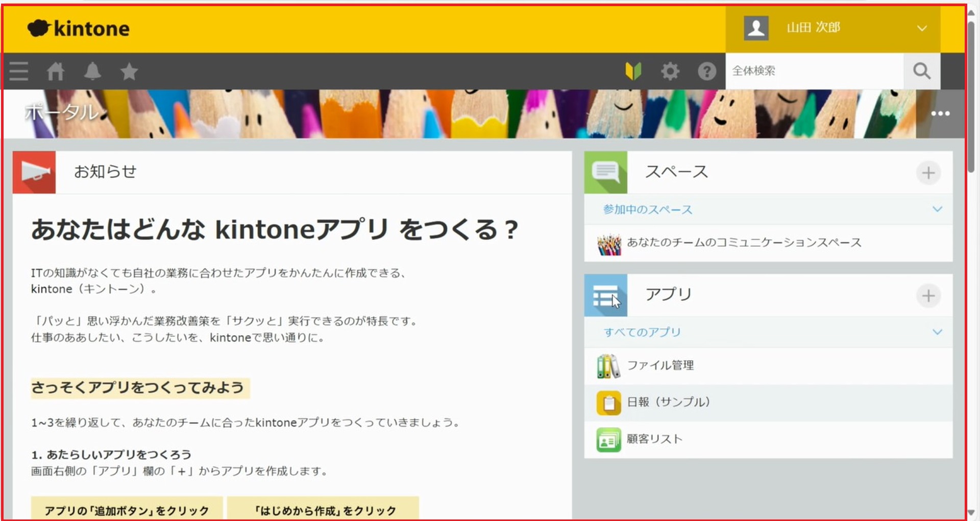
Task: Click the 山田 次郎 user name
Action: tap(813, 28)
